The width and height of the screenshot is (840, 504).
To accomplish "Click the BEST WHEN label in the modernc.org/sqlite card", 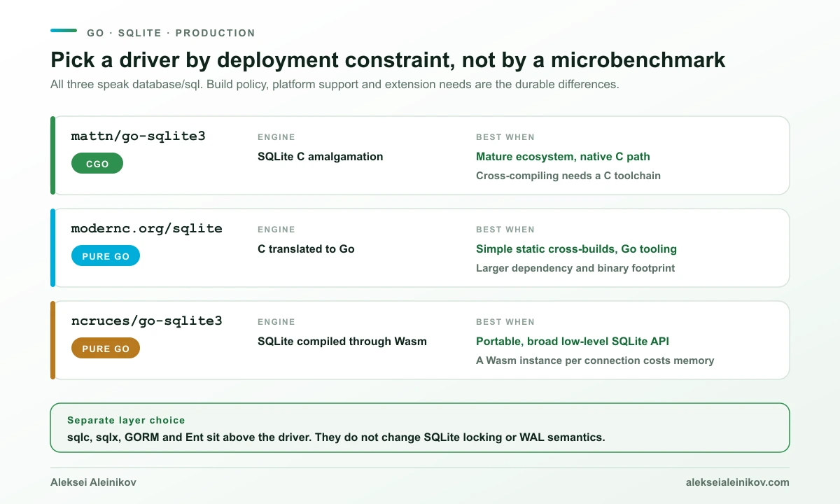I will (x=505, y=230).
